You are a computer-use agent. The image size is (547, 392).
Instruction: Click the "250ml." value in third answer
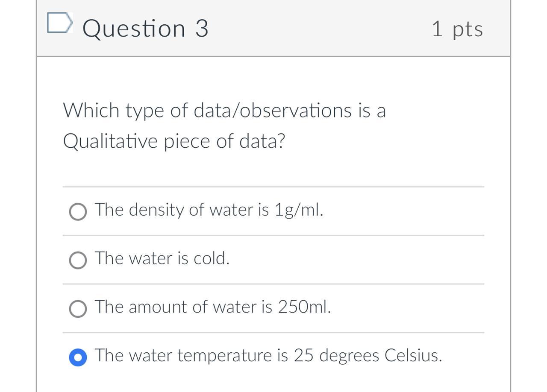click(304, 307)
